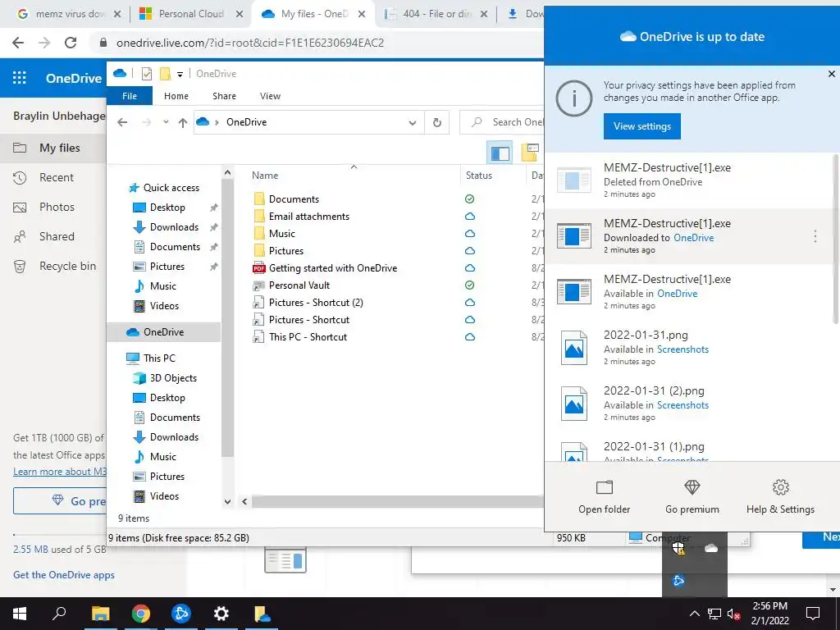Open the recent locations dropdown arrow in Explorer

click(x=166, y=122)
